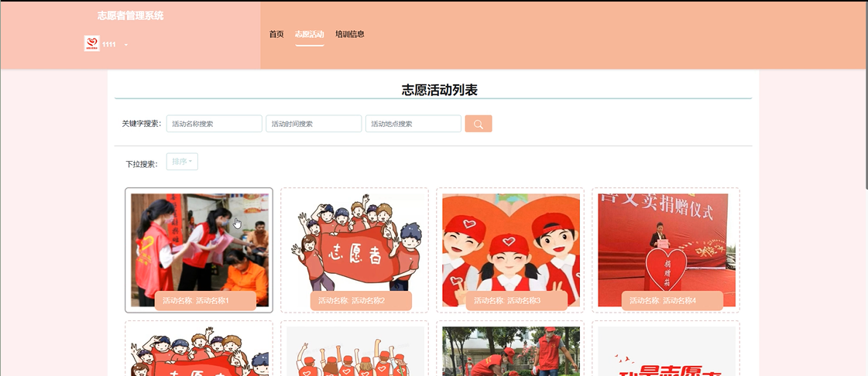Focus the 活动时间搜索 input field
The width and height of the screenshot is (868, 376).
click(314, 124)
